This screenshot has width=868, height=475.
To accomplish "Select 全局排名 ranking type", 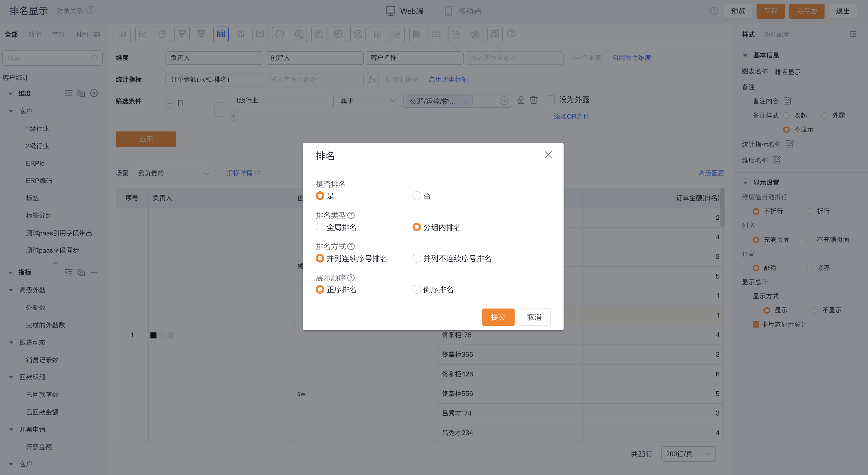I will (x=320, y=227).
